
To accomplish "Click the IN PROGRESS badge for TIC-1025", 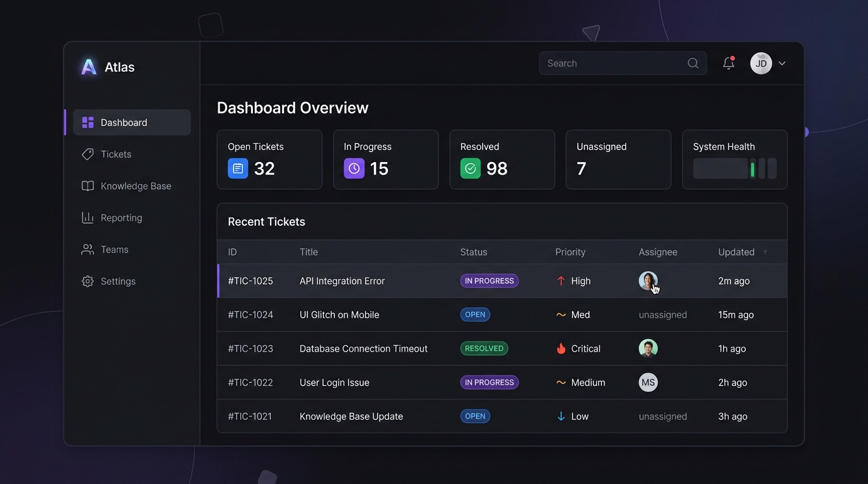I will pyautogui.click(x=490, y=281).
